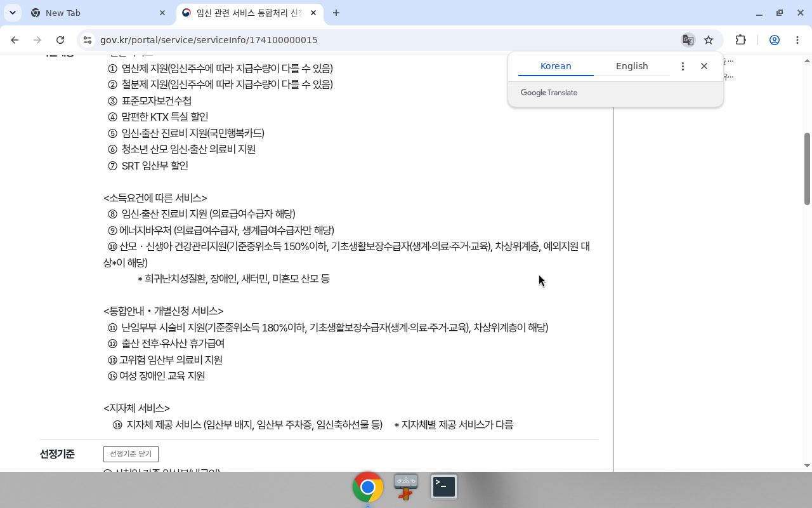
Task: Open the Extensions puzzle icon
Action: pyautogui.click(x=740, y=40)
